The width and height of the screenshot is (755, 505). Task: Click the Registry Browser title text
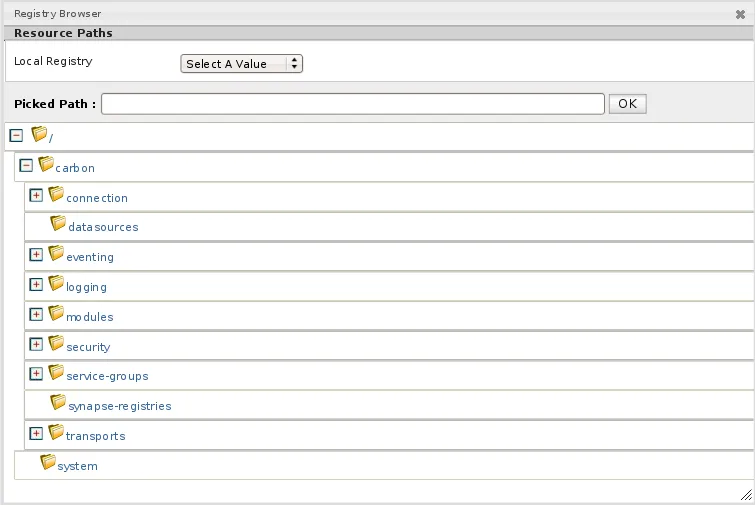coord(58,13)
